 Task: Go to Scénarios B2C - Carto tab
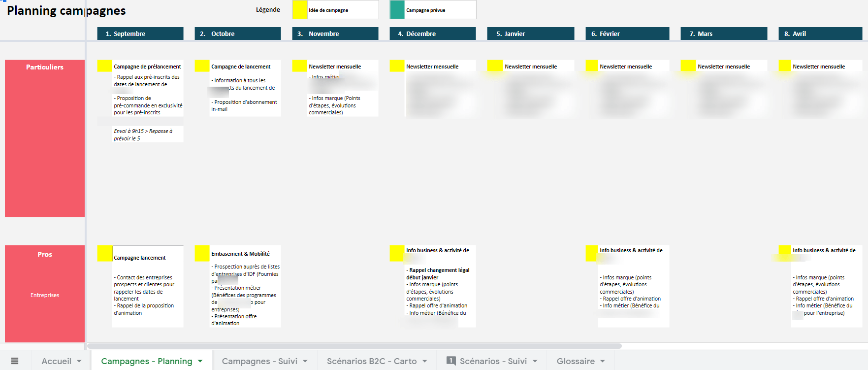[x=372, y=361]
